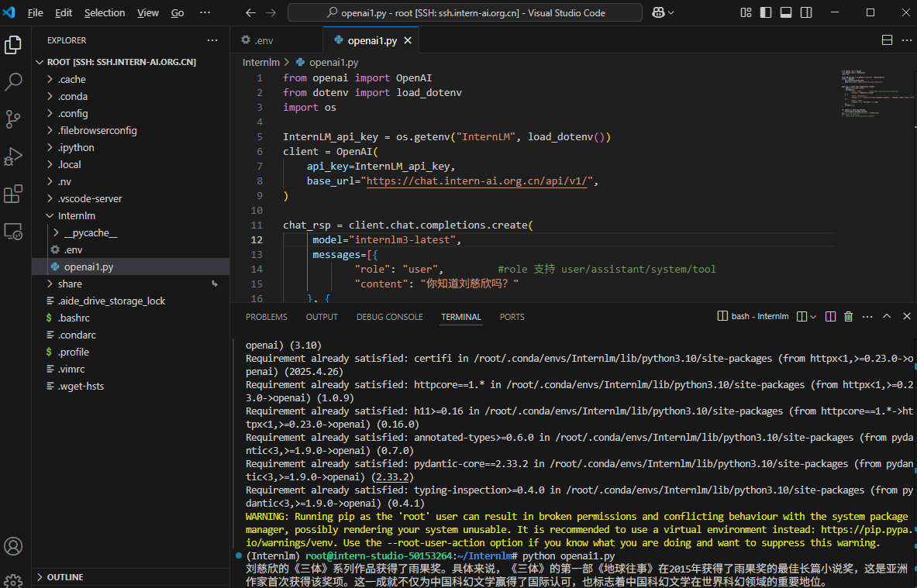Kill the terminal with trash icon

tap(849, 316)
